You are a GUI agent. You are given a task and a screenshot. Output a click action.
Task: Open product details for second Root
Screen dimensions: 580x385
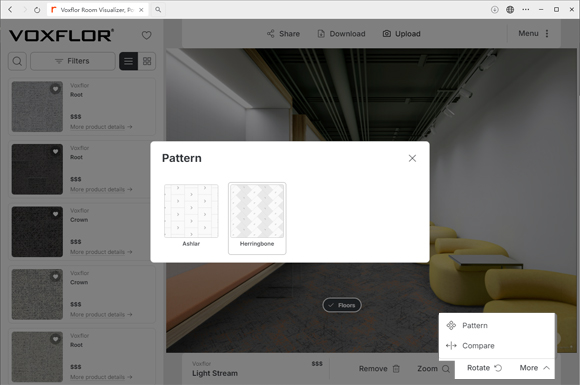point(101,189)
